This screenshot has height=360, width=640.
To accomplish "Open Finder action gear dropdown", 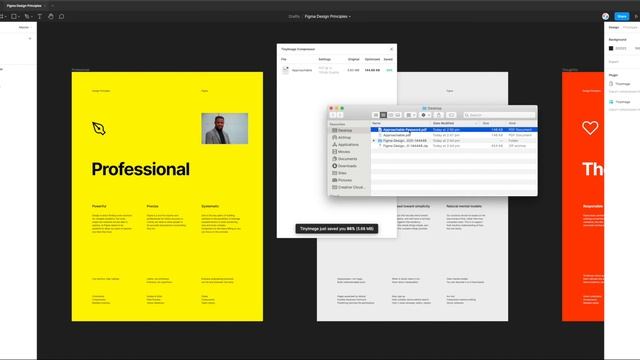I will (425, 115).
